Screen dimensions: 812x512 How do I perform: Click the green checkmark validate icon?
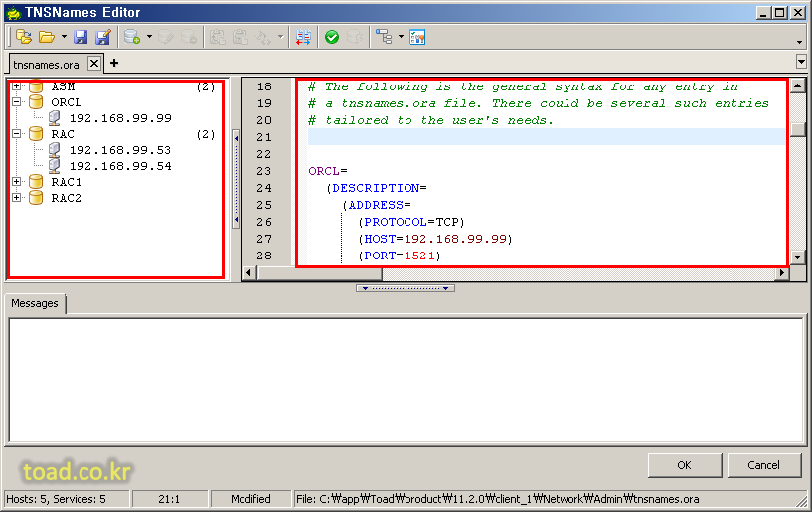coord(332,37)
